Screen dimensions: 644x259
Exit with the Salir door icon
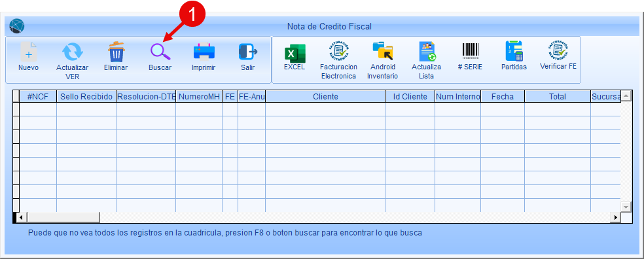point(247,52)
